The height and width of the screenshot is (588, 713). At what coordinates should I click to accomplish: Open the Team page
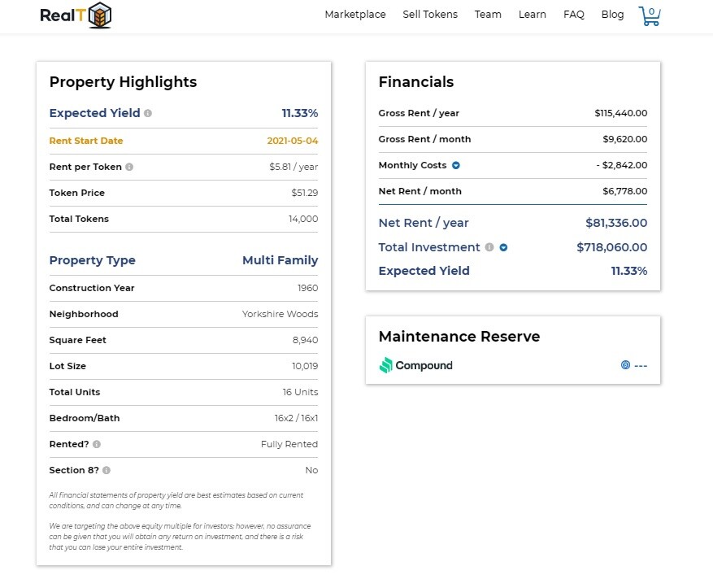(x=488, y=15)
